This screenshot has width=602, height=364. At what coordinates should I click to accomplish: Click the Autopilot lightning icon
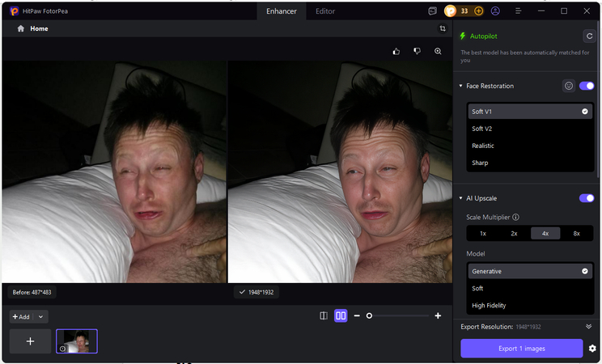[x=463, y=36]
